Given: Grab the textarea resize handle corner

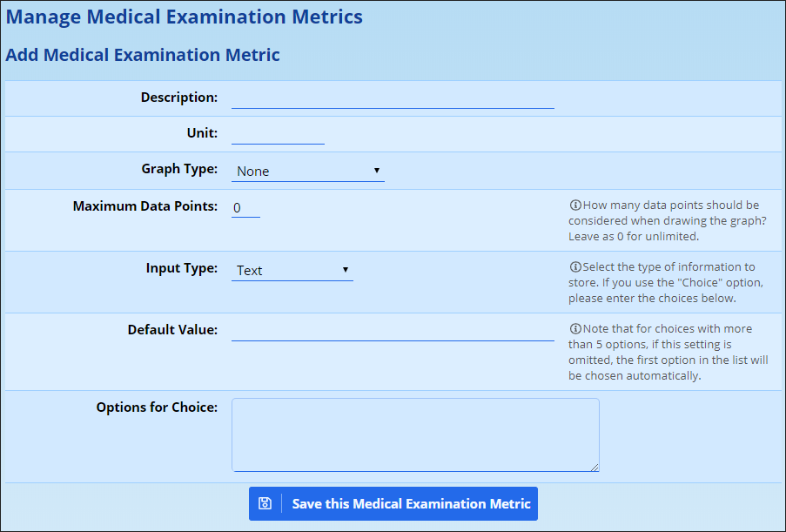Looking at the screenshot, I should (595, 468).
